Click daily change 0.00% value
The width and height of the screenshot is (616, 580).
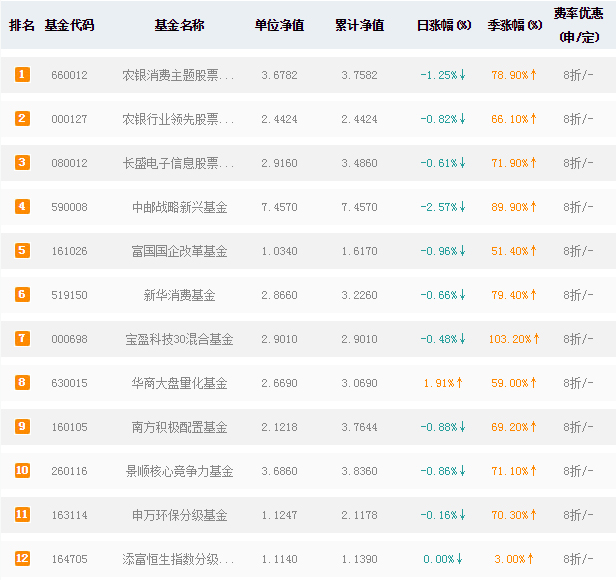[443, 559]
